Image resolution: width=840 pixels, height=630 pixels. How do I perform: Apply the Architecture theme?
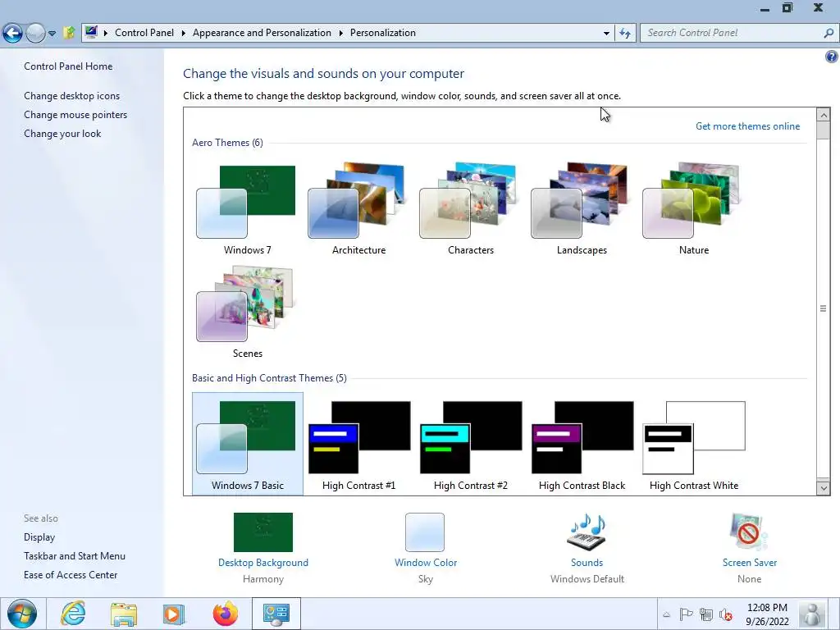pos(358,209)
